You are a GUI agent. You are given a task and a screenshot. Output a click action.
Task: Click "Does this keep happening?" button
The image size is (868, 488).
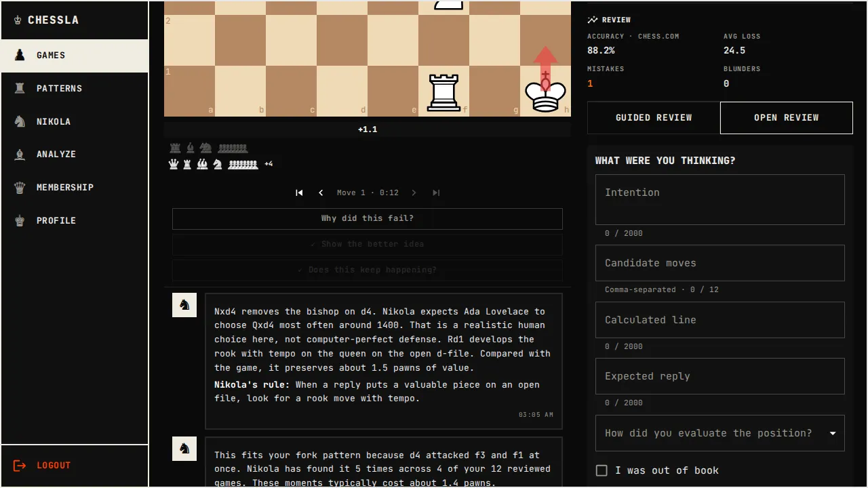(368, 270)
